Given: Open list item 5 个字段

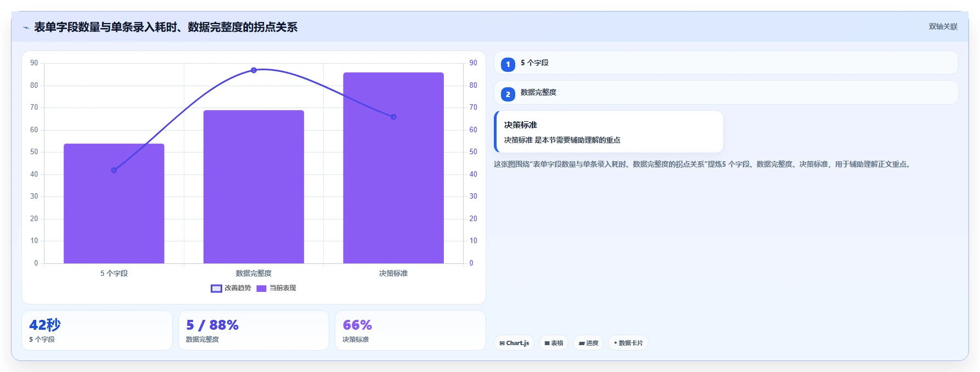Looking at the screenshot, I should (x=726, y=63).
